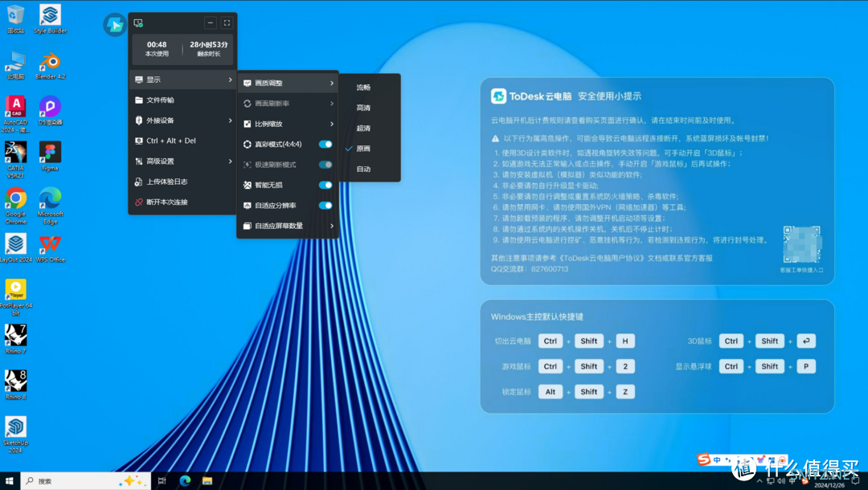The width and height of the screenshot is (868, 490).
Task: Choose 断开本次连接 to disconnect
Action: (x=182, y=202)
